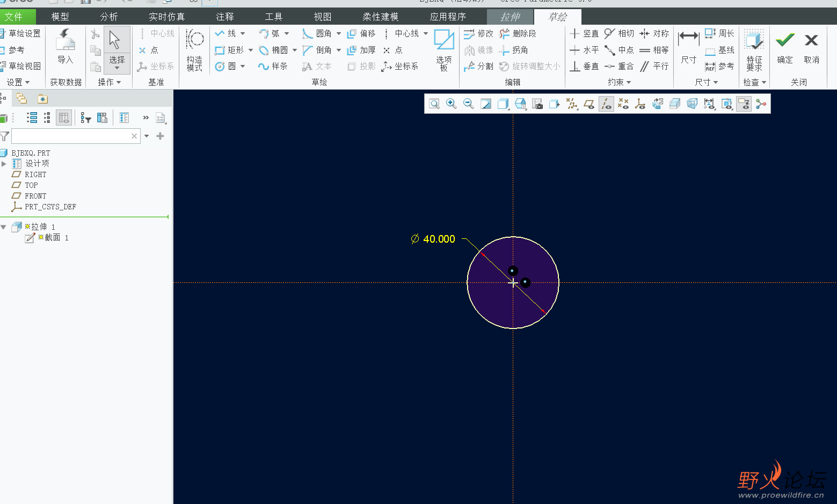The image size is (837, 504).
Task: Open the Centerline (中心线) dropdown arrow in sketch group
Action: coord(426,33)
